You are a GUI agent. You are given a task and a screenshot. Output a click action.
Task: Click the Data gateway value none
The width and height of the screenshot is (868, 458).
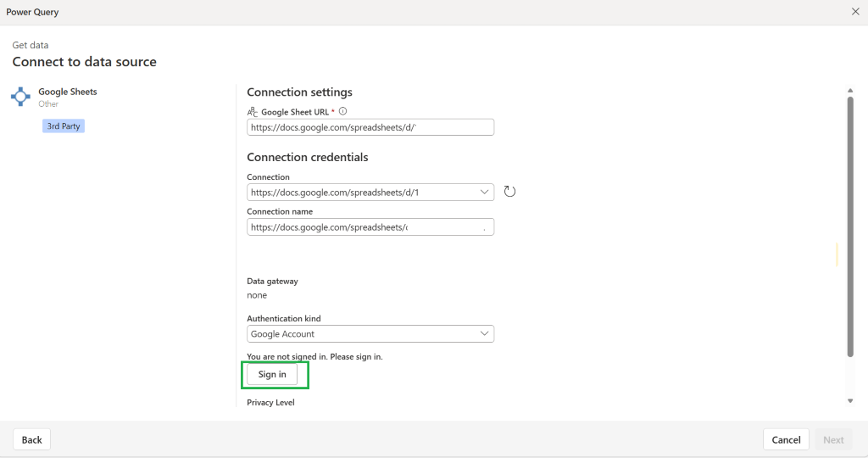coord(257,295)
